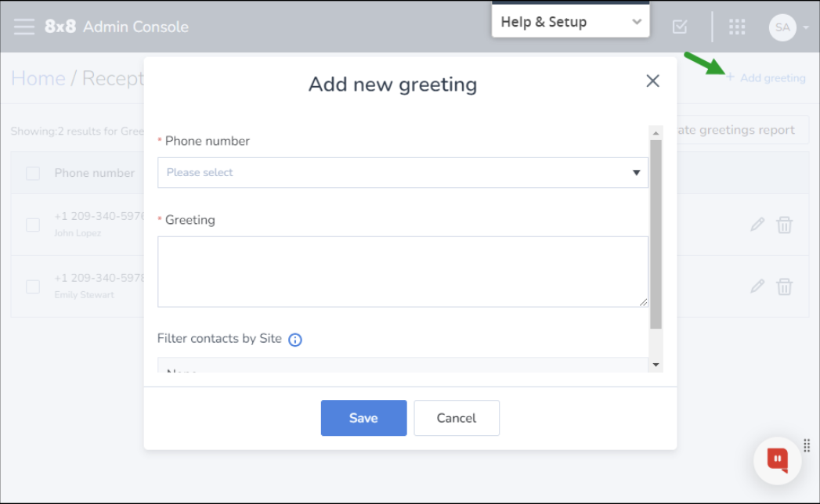Check the box for Emily Stewart's number
820x504 pixels.
point(33,286)
